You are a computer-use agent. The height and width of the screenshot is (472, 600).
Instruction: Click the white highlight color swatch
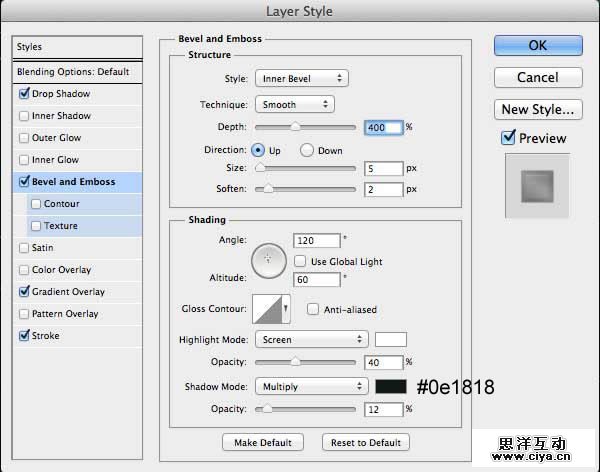tap(391, 339)
